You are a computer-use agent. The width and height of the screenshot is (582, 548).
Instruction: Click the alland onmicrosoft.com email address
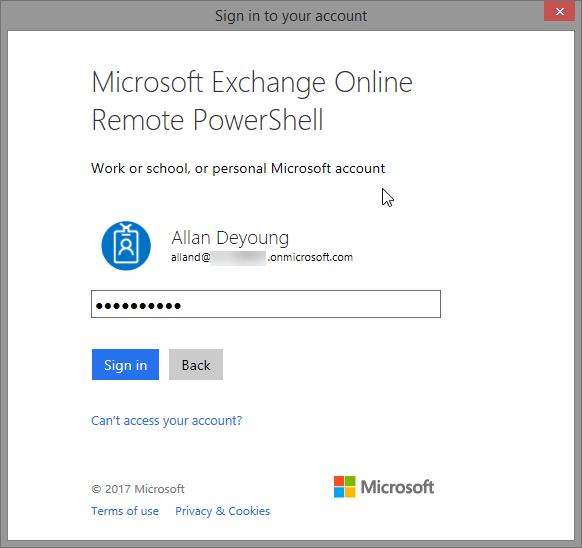point(262,257)
